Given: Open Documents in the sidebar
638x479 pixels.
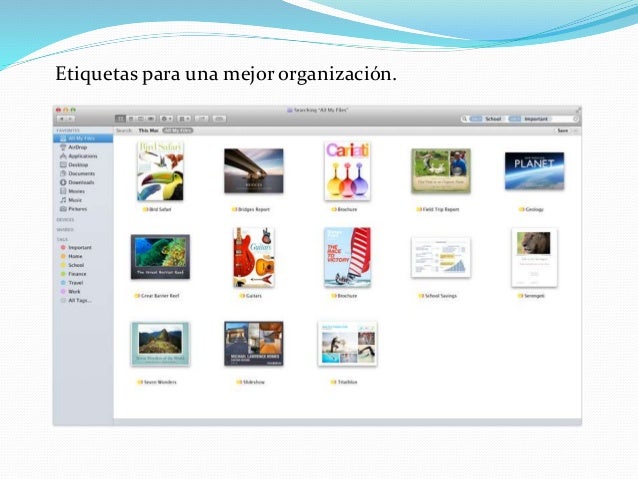Looking at the screenshot, I should click(x=81, y=174).
